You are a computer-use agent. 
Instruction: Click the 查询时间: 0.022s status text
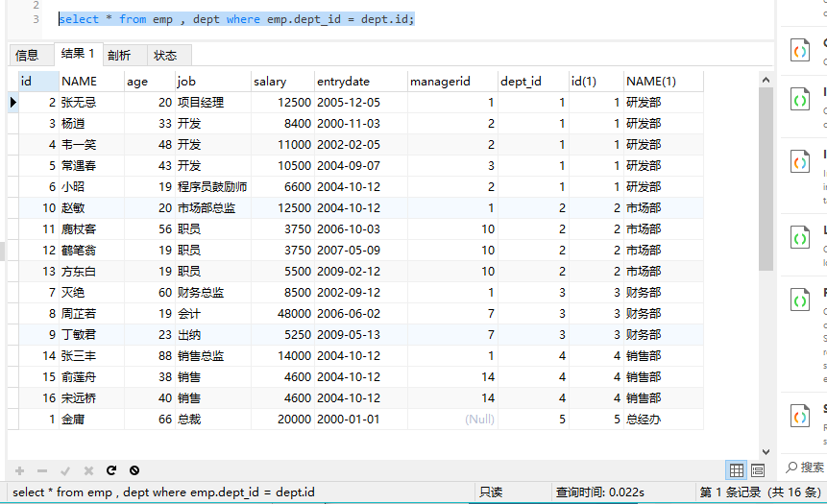coord(600,492)
